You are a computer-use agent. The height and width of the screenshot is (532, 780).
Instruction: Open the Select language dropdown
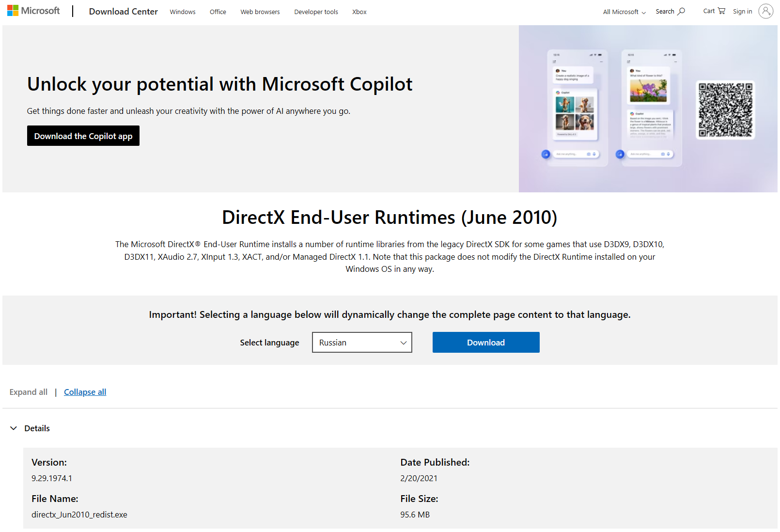(362, 342)
